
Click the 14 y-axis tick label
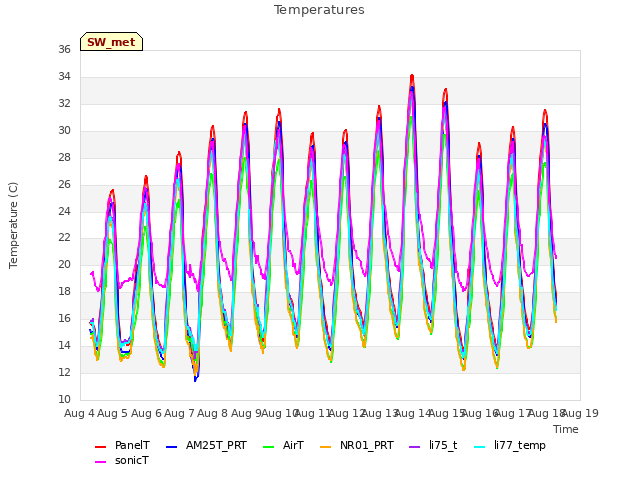pos(64,345)
